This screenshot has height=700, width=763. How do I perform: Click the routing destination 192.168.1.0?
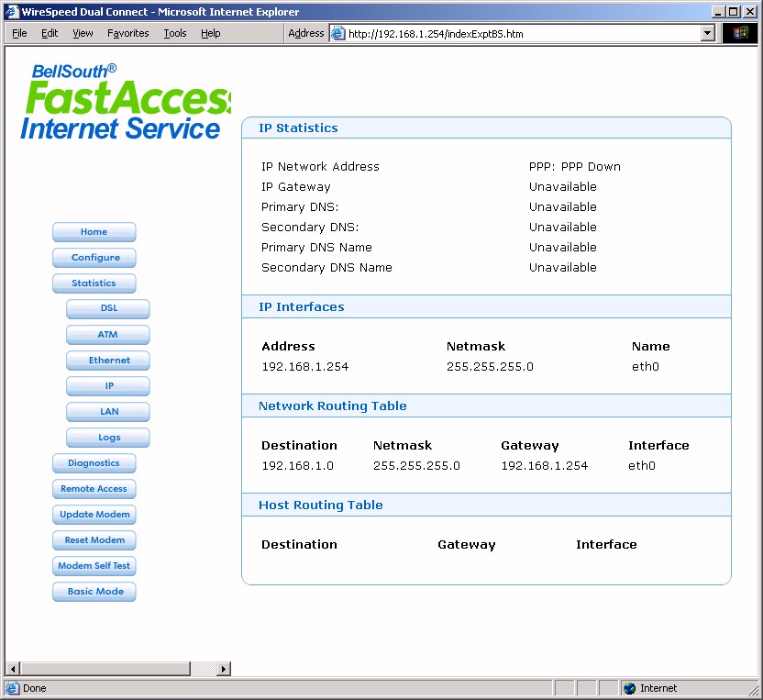[297, 466]
